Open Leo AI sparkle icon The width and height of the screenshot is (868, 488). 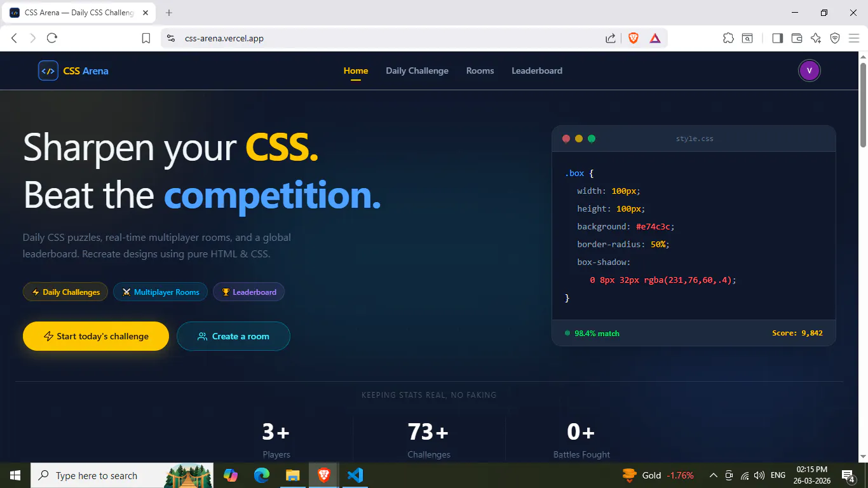coord(816,38)
